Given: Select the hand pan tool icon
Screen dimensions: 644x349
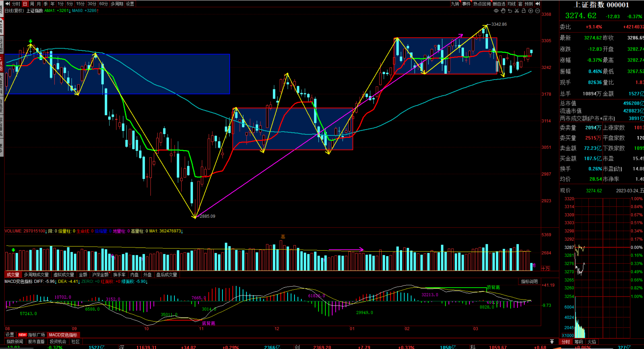Looking at the screenshot, I should point(503,11).
